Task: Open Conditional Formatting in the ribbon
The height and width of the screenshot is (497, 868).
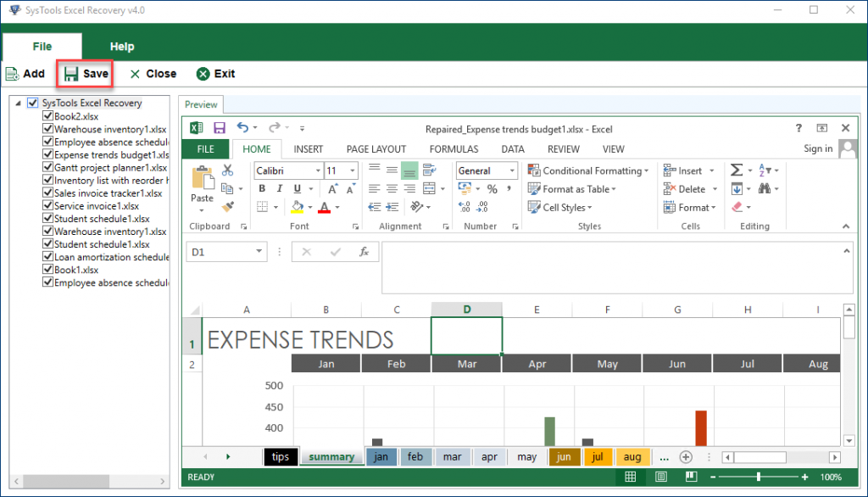Action: coord(588,170)
